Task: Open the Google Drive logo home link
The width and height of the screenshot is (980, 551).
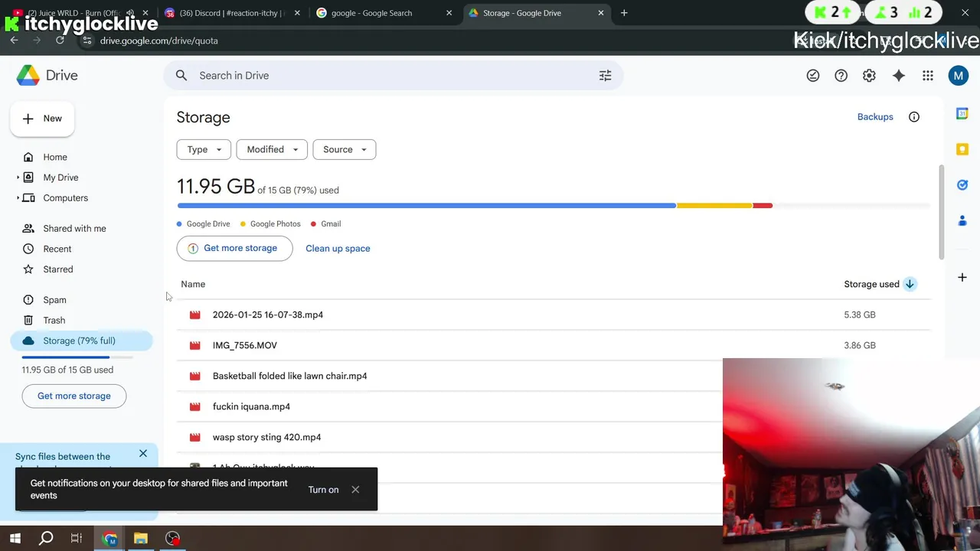Action: 47,75
